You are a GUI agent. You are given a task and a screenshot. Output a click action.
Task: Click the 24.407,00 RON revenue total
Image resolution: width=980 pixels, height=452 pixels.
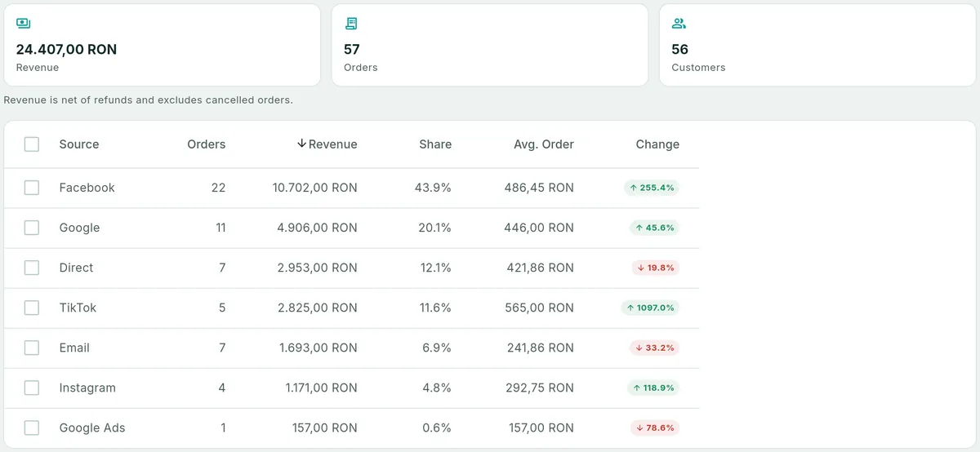pos(66,49)
